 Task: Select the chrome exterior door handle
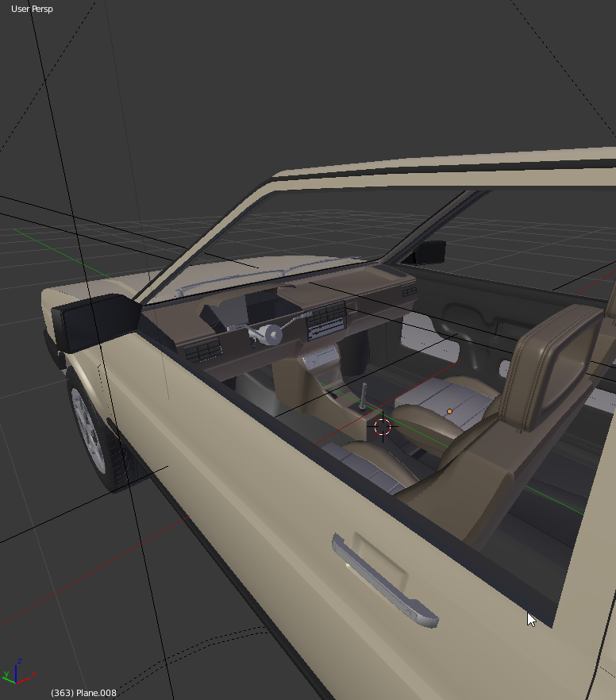pos(385,579)
